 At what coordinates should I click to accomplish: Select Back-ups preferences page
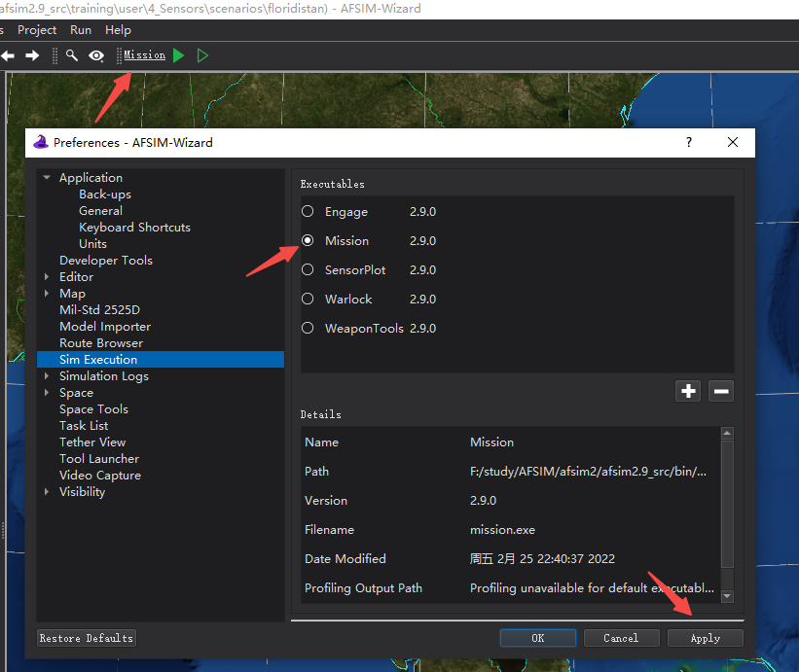pos(105,194)
